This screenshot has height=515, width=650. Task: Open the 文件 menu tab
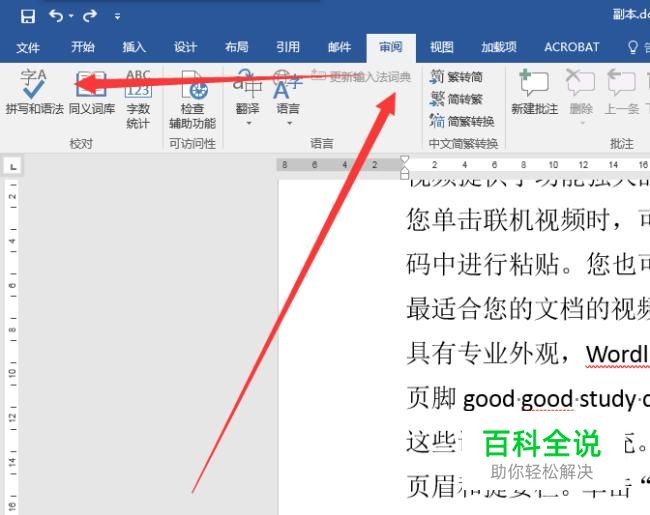28,48
